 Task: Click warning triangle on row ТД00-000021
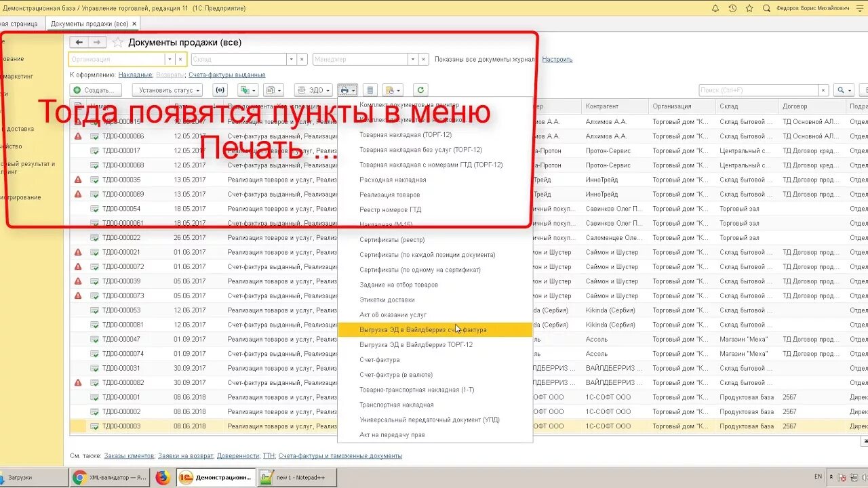tap(78, 252)
